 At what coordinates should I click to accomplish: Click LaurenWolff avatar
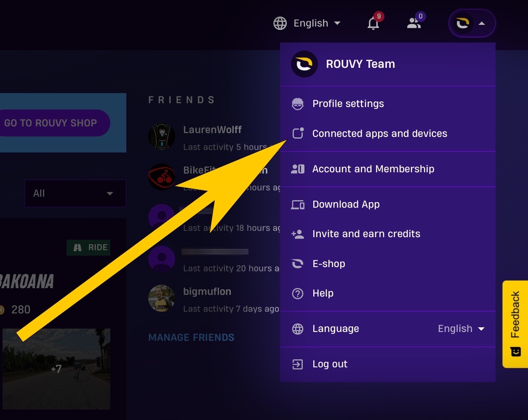pyautogui.click(x=162, y=136)
